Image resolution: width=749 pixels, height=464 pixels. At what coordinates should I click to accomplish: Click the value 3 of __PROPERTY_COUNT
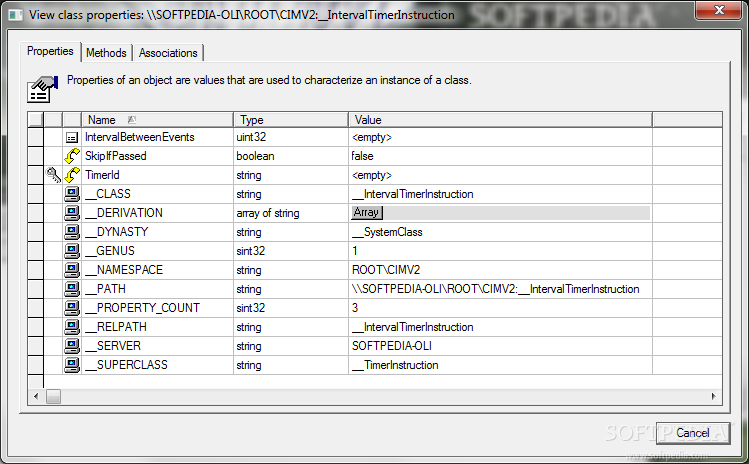click(355, 308)
